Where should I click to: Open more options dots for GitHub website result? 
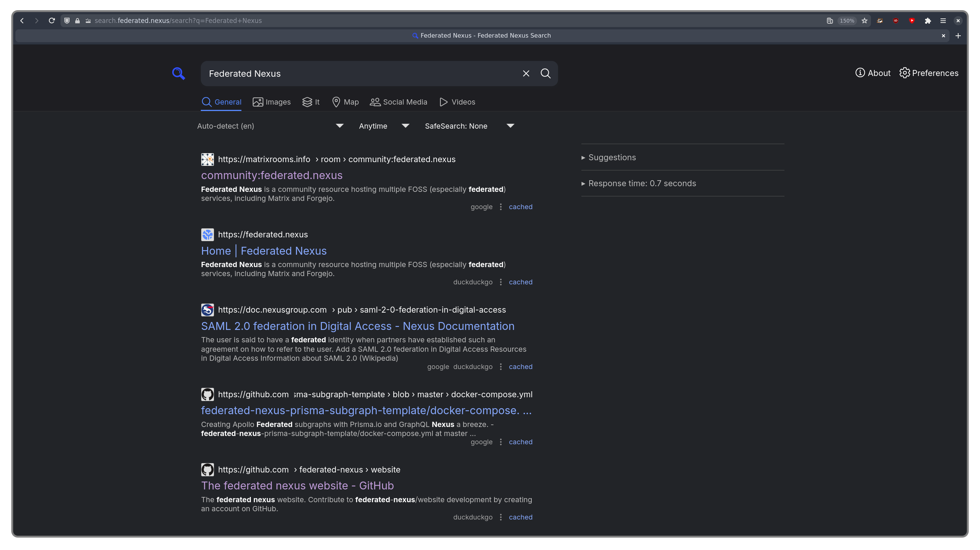pyautogui.click(x=501, y=517)
